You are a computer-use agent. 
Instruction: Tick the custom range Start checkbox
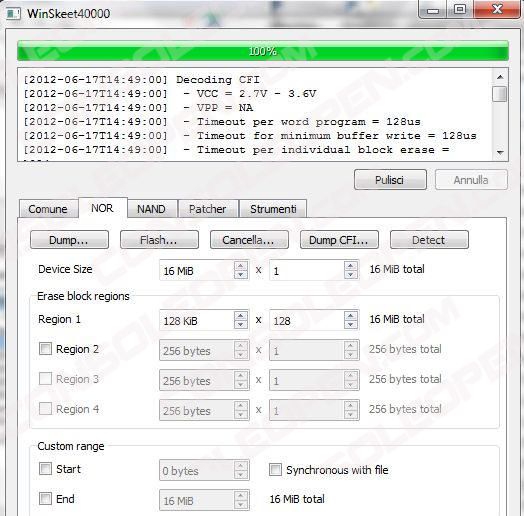pos(45,469)
